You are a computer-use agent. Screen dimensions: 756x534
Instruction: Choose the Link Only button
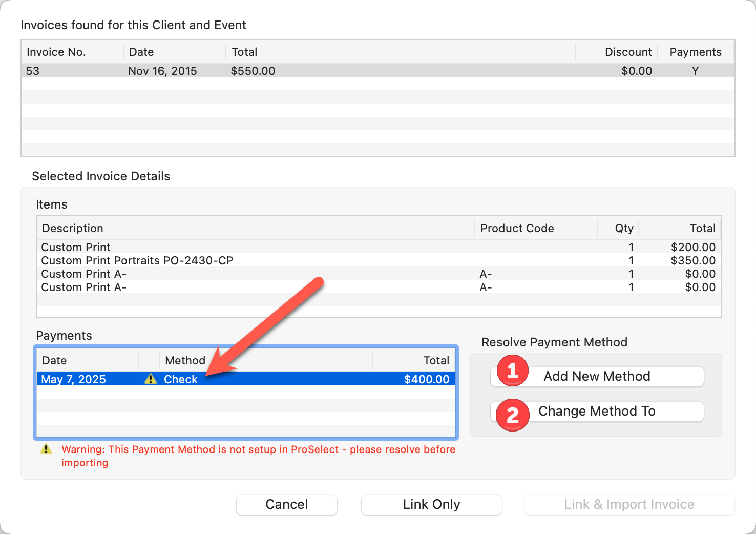(x=431, y=505)
